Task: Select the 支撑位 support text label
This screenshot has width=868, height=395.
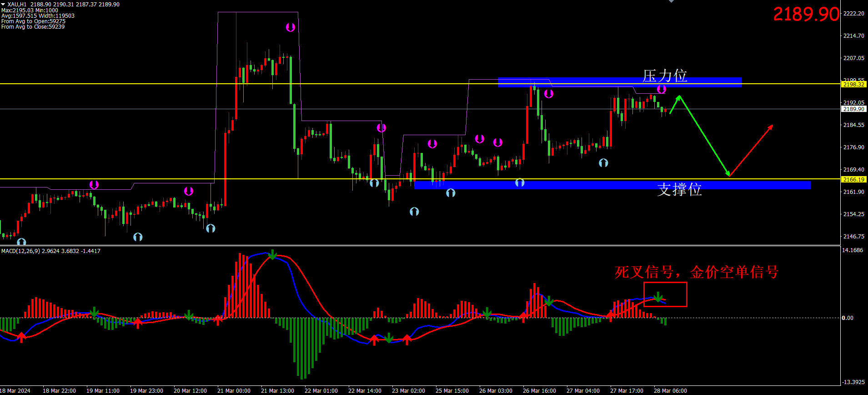Action: click(x=679, y=189)
